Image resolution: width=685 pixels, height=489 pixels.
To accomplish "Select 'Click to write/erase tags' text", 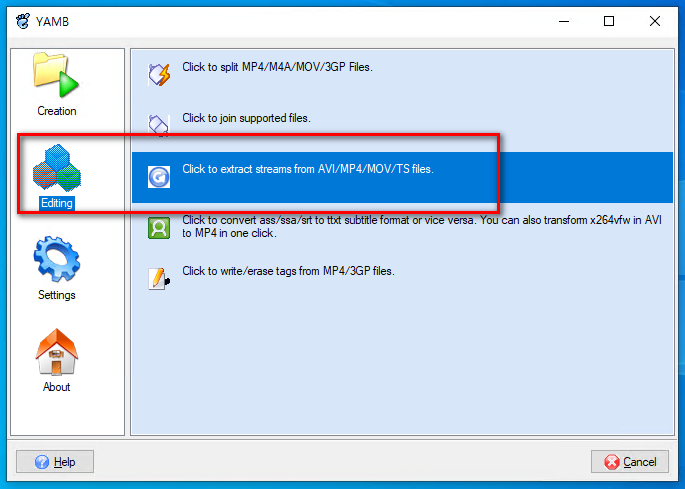I will tap(288, 271).
